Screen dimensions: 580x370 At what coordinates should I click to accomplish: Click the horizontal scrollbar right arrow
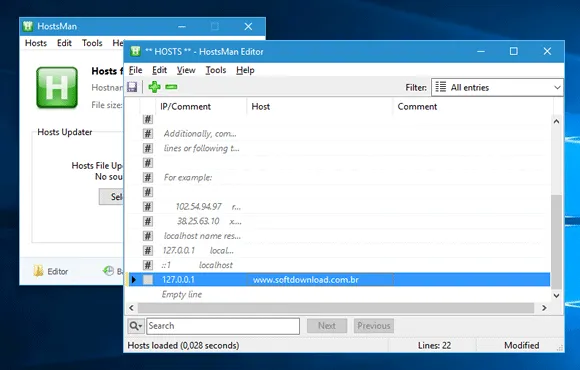(544, 308)
